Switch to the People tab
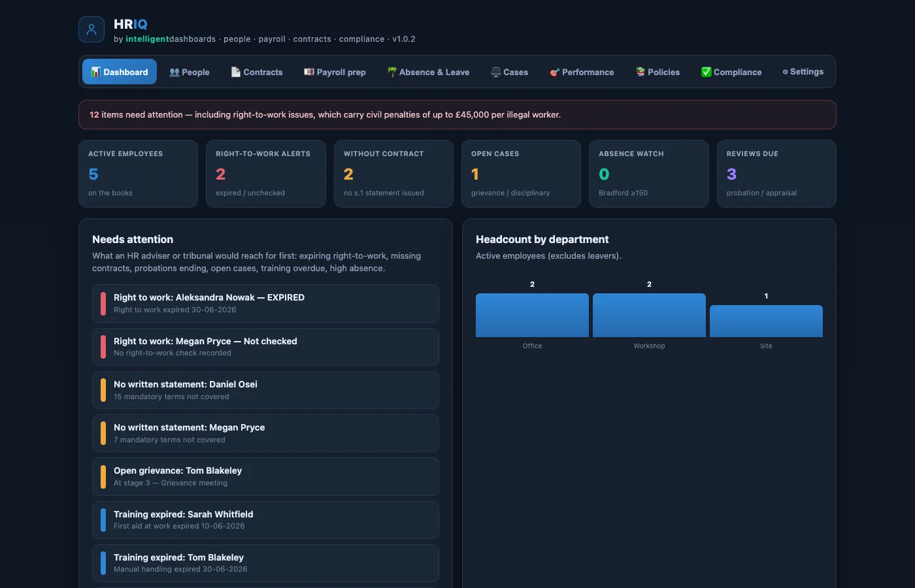915x588 pixels. (190, 72)
